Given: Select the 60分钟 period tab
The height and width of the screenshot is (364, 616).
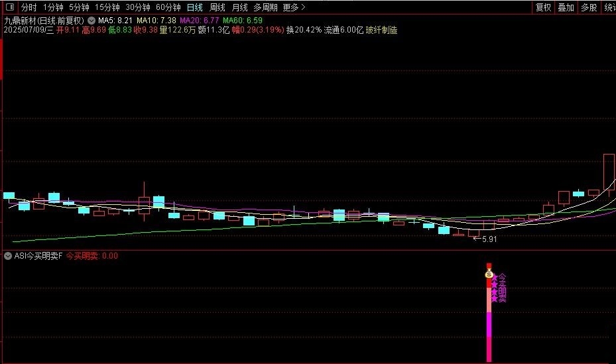Looking at the screenshot, I should 168,7.
